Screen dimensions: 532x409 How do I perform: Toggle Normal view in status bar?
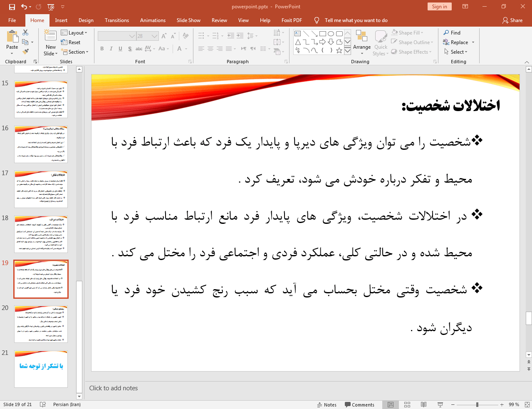click(391, 404)
